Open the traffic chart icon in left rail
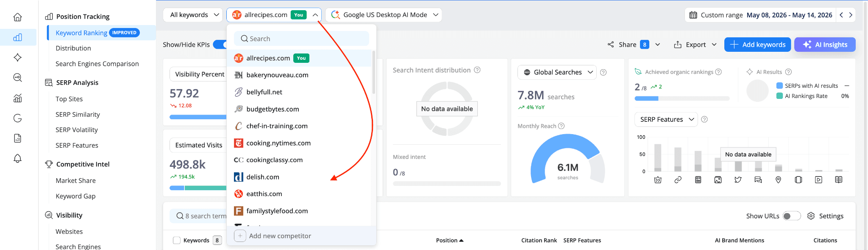The height and width of the screenshot is (250, 868). [x=17, y=98]
